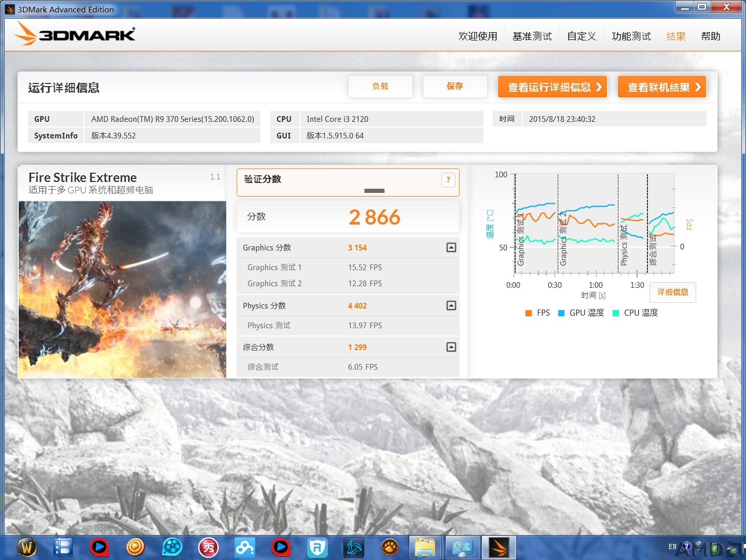The width and height of the screenshot is (746, 560).
Task: Open the 结果 tab
Action: (x=675, y=36)
